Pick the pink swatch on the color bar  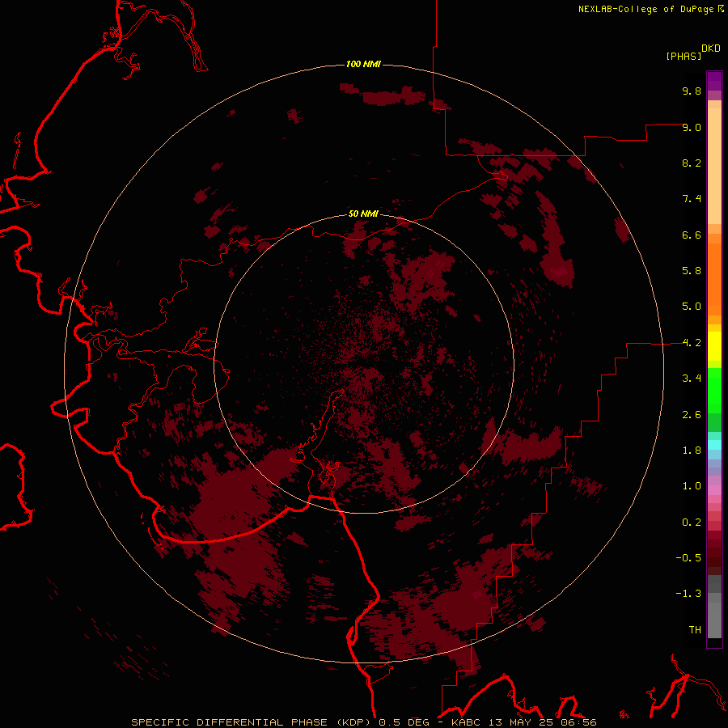click(714, 490)
